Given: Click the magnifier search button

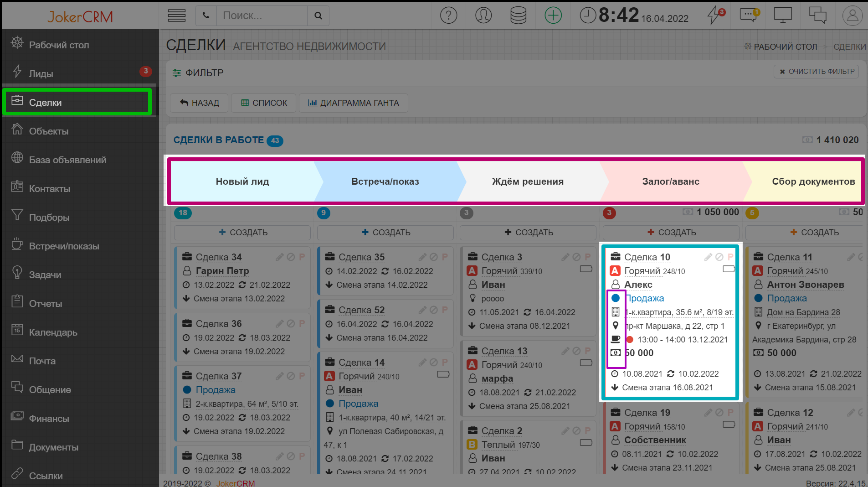Looking at the screenshot, I should pos(318,16).
